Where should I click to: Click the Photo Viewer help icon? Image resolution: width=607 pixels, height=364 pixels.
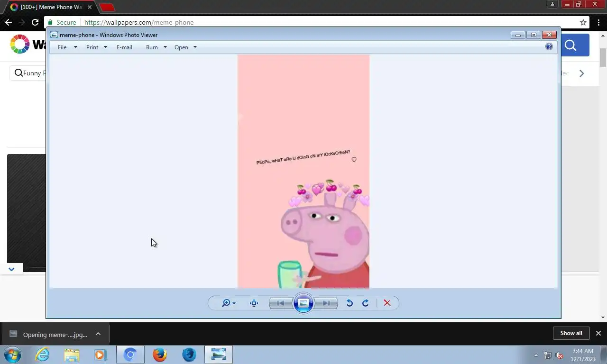tap(549, 46)
